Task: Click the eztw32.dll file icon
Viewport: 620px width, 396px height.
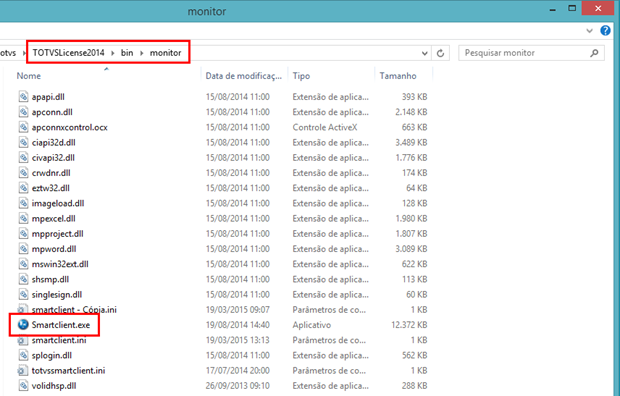Action: 23,188
